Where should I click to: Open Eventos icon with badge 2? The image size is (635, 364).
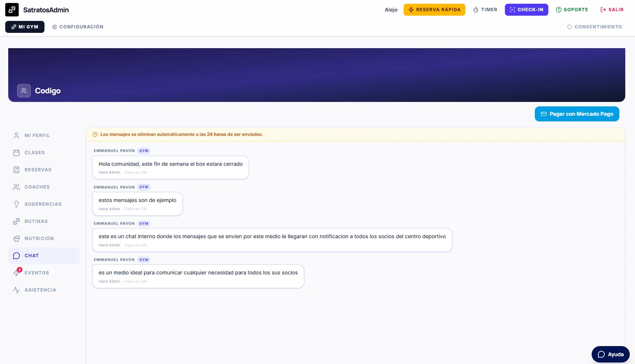click(17, 273)
